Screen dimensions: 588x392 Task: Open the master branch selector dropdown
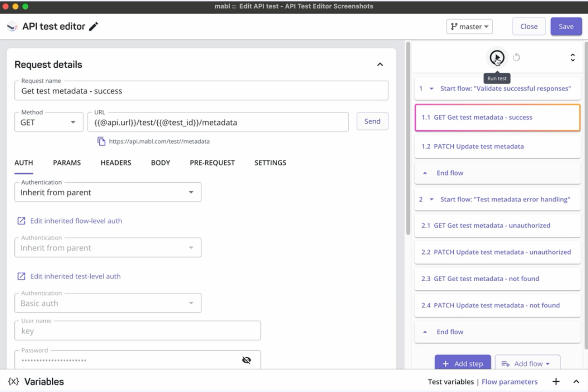coord(469,26)
